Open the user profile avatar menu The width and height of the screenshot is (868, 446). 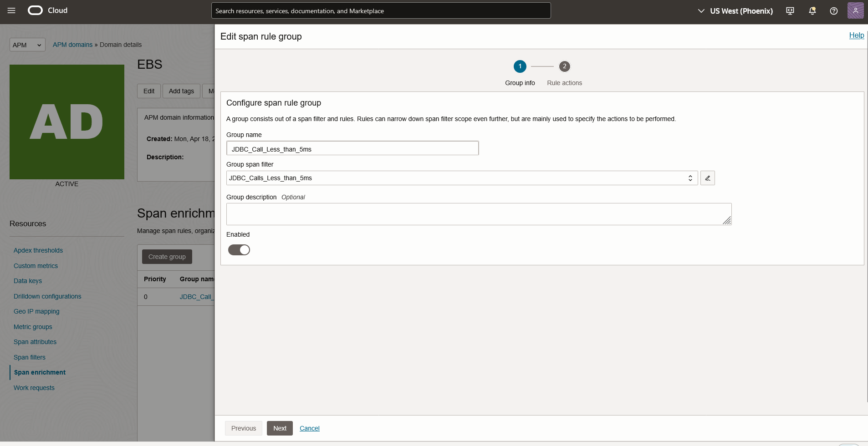(x=856, y=10)
